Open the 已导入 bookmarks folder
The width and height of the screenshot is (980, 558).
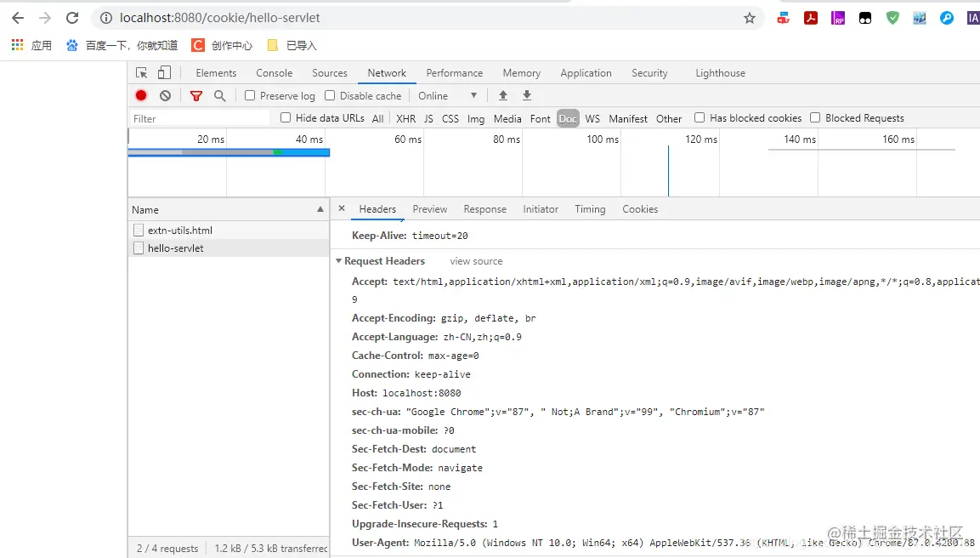[x=292, y=45]
